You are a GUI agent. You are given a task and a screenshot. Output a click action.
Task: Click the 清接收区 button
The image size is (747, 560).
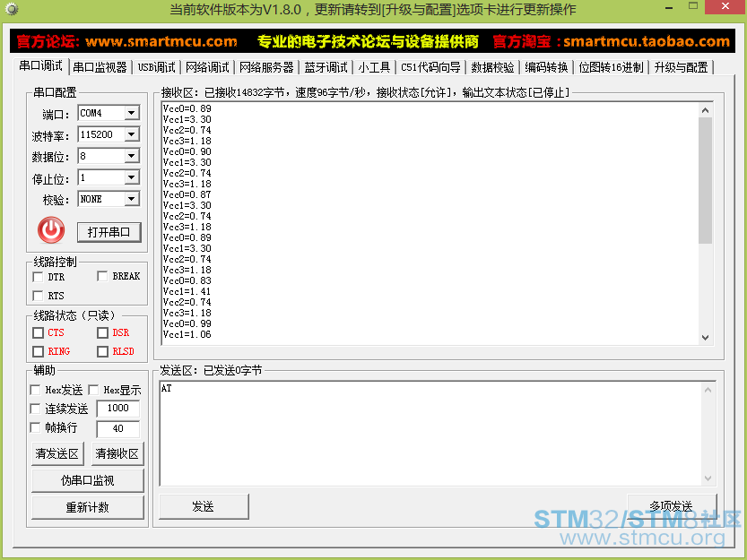[117, 453]
